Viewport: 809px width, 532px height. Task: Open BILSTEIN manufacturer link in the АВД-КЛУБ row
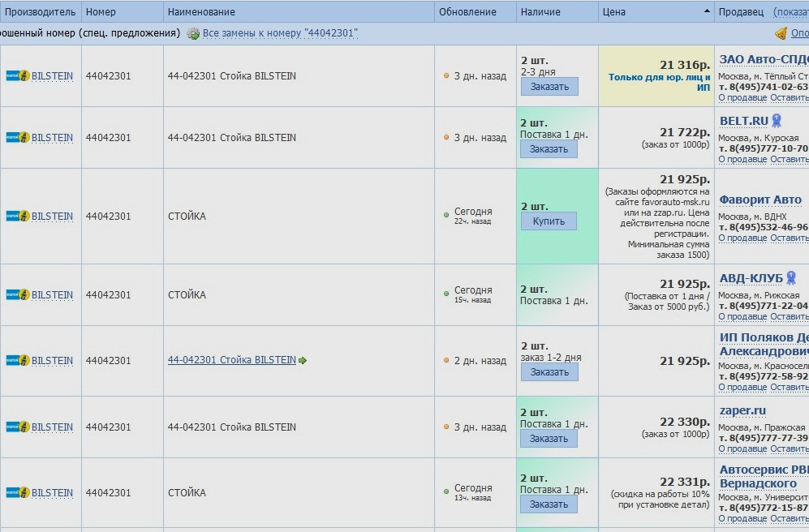(x=52, y=295)
